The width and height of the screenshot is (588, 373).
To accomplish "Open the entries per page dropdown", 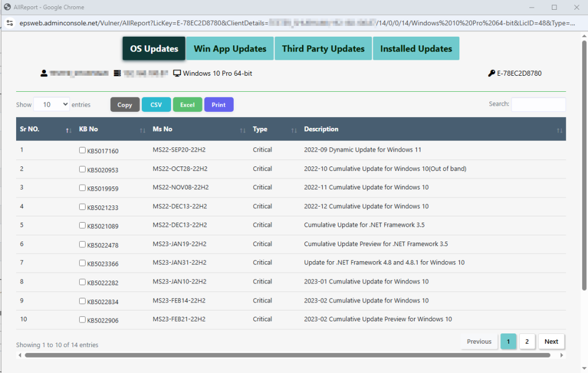I will click(x=51, y=104).
